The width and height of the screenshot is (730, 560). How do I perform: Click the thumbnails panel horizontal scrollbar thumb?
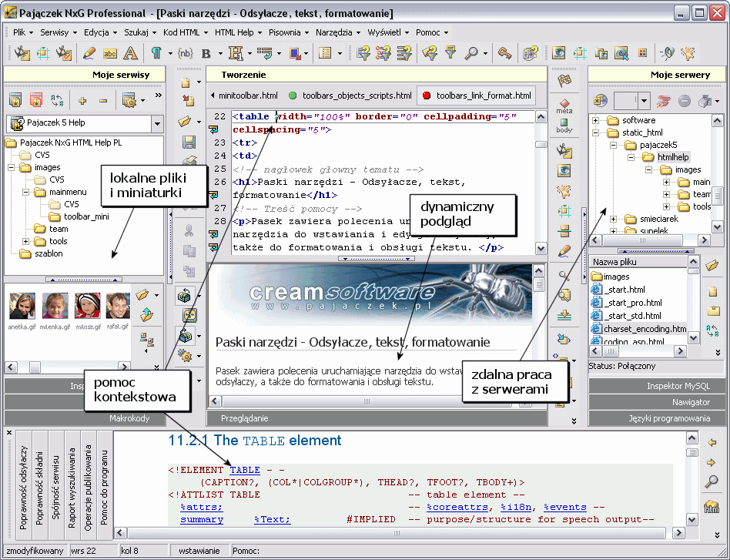[35, 367]
